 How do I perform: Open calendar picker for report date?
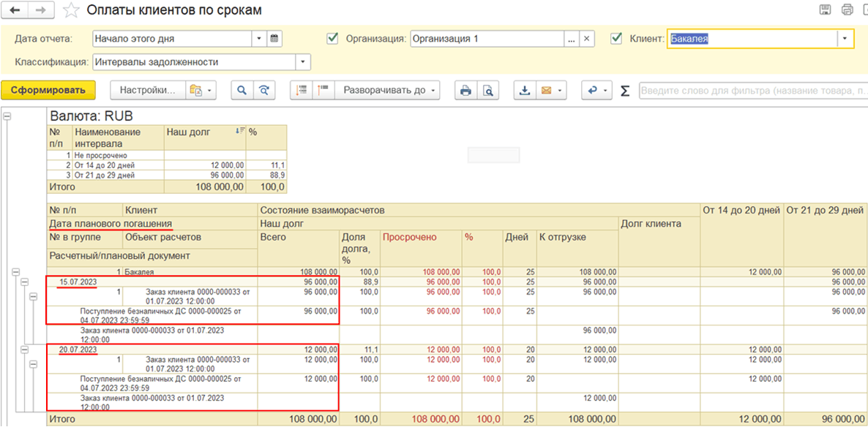click(275, 39)
